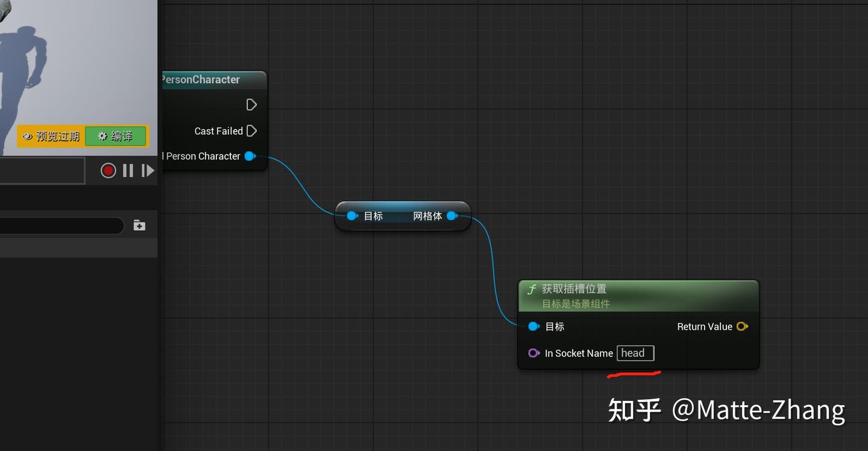This screenshot has height=451, width=868.
Task: Click the search input field in the left panel
Action: [x=60, y=225]
